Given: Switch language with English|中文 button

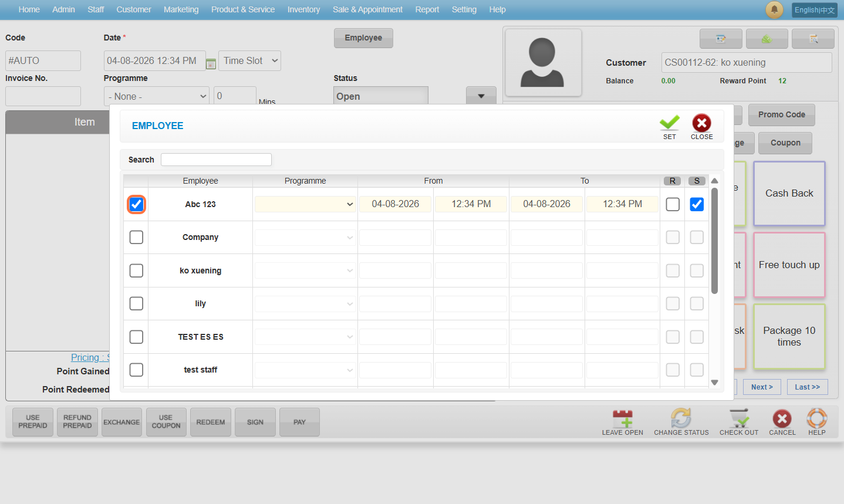Looking at the screenshot, I should [x=815, y=10].
